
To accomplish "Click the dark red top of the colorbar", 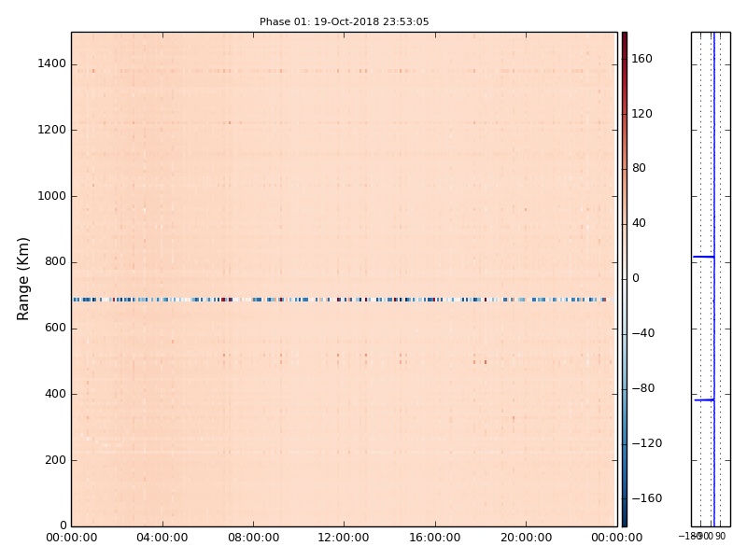I will point(625,38).
